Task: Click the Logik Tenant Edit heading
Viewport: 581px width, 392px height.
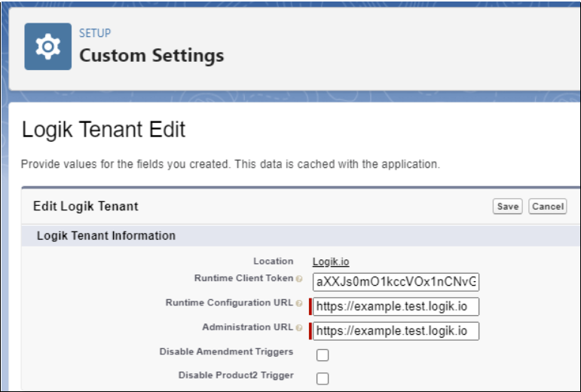Action: coord(103,130)
